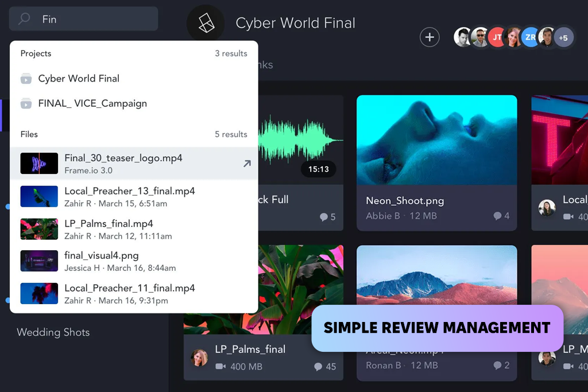Open the '+5' additional members badge
Image resolution: width=588 pixels, height=392 pixels.
[x=563, y=37]
